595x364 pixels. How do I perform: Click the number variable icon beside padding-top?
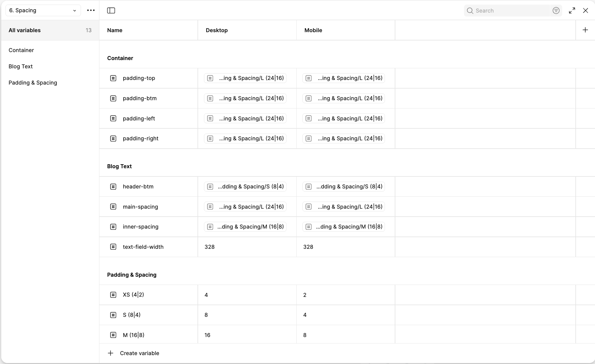(x=113, y=78)
